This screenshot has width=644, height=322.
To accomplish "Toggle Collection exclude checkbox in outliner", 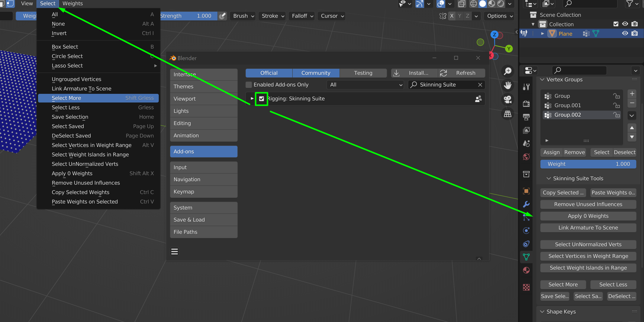I will pos(616,24).
